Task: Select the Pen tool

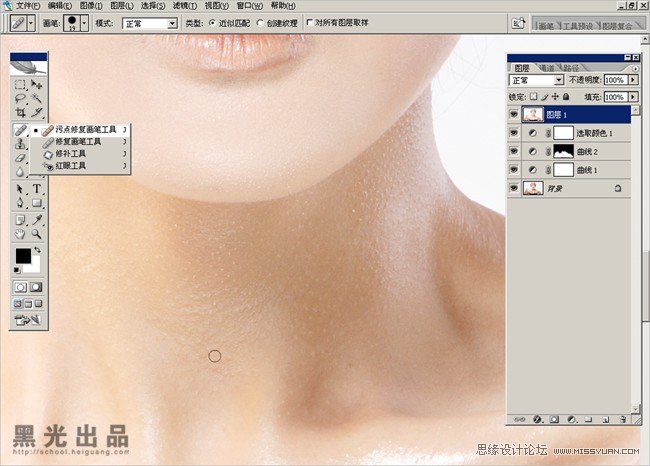Action: click(x=20, y=203)
